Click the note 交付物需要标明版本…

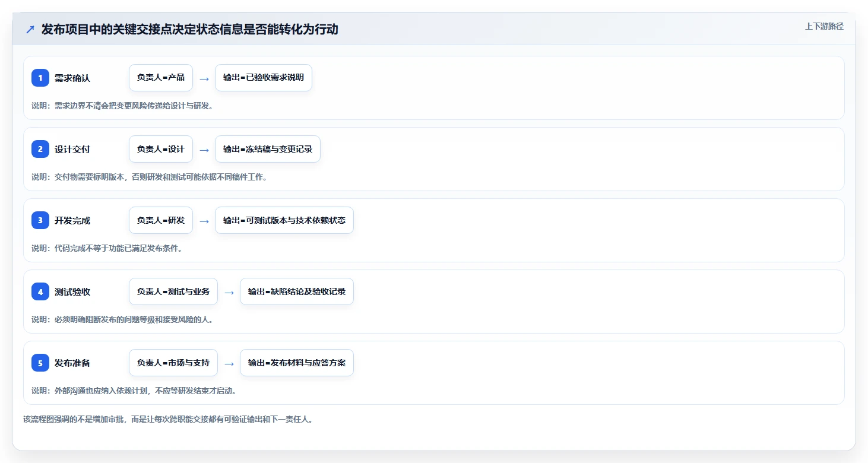149,177
